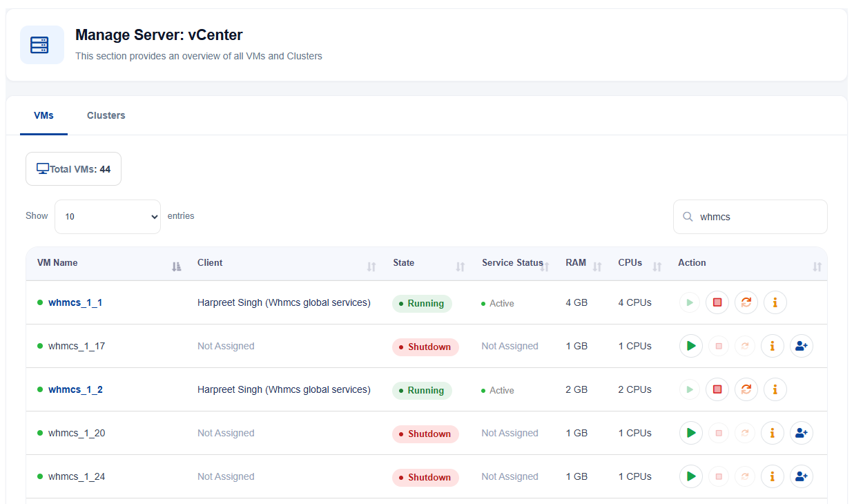Screen dimensions: 854x504
Task: Click disabled stop icon for whmcs_1_20
Action: tap(718, 433)
